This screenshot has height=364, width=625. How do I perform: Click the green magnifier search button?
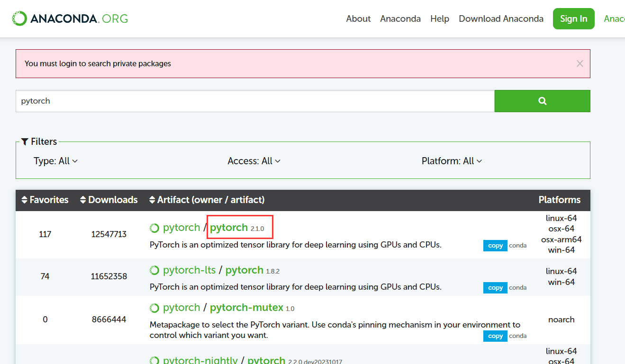[543, 101]
